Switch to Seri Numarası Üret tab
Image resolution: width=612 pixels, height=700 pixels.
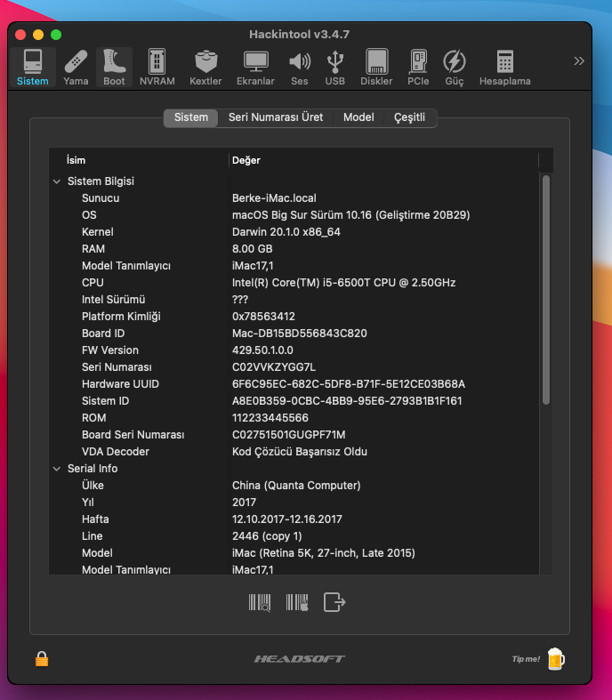coord(276,117)
